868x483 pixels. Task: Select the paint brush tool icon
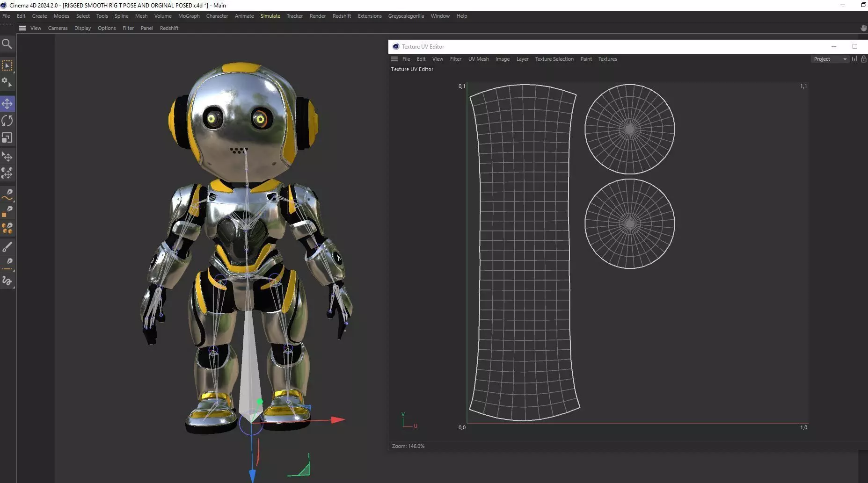coord(7,247)
